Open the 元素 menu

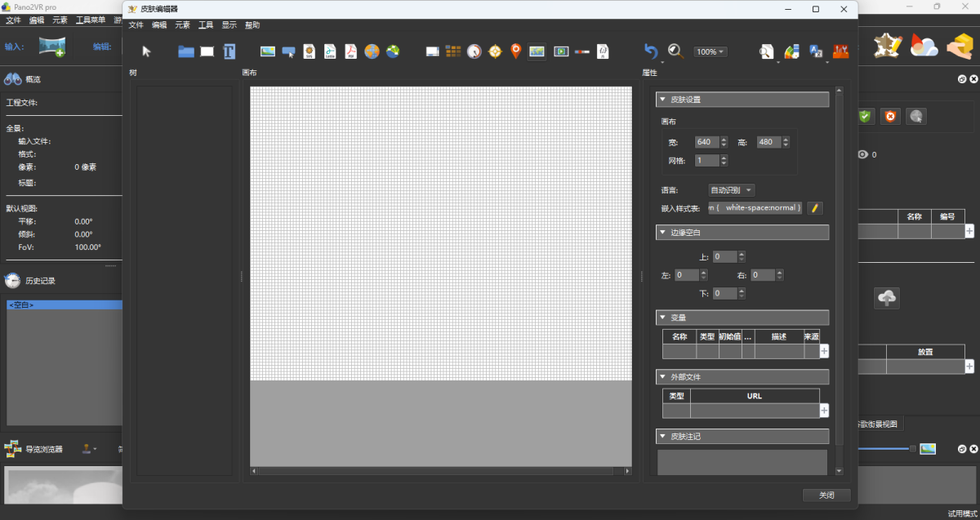pos(182,25)
